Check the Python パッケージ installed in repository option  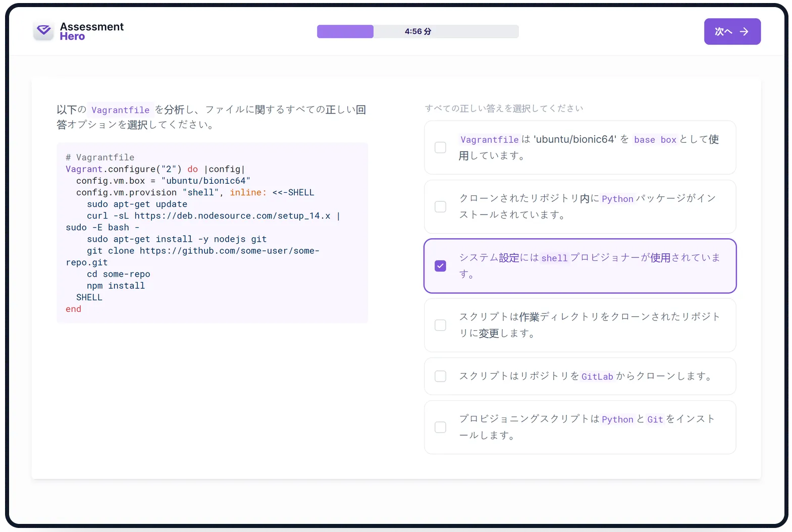point(441,207)
